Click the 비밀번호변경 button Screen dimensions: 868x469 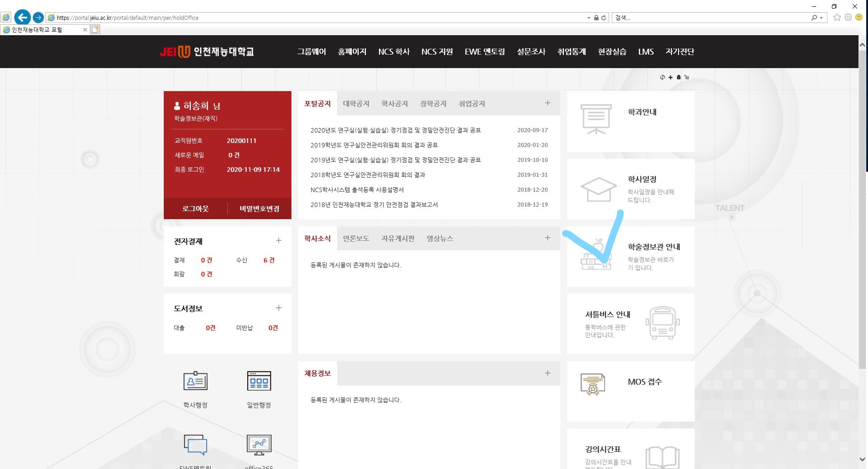[259, 209]
